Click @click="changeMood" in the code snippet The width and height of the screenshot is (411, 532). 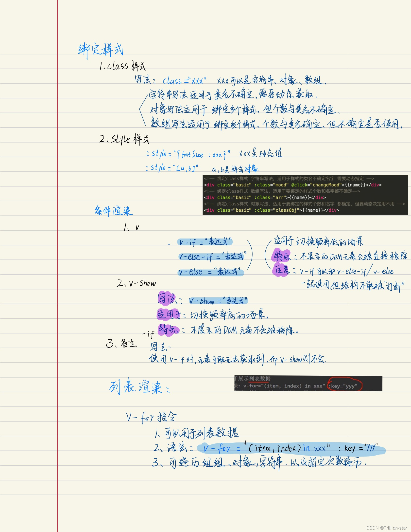316,185
